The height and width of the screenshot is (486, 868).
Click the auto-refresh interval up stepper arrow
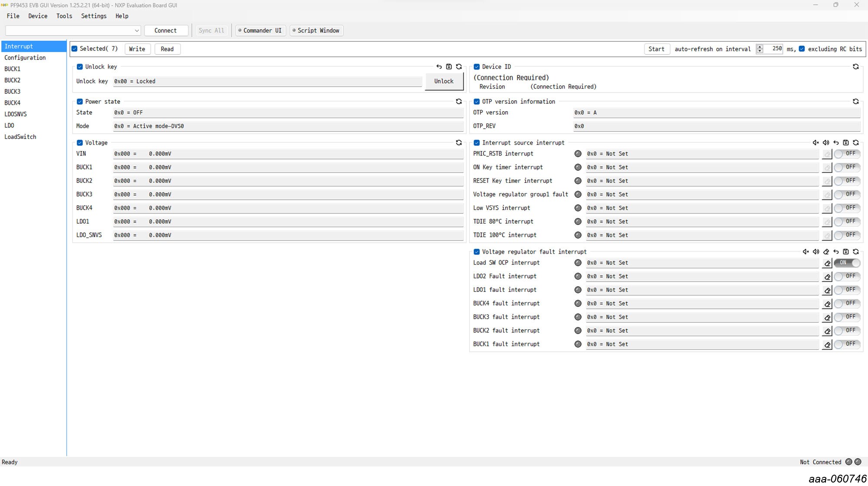(x=759, y=46)
